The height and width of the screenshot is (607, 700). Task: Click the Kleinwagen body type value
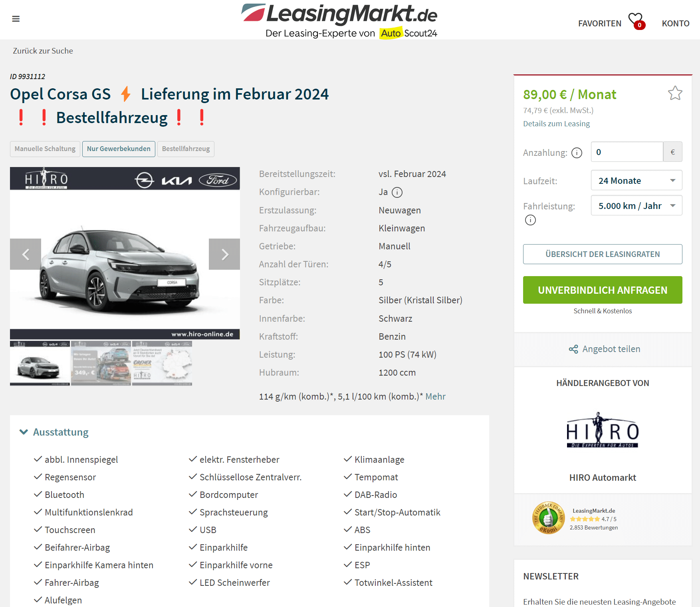coord(402,229)
